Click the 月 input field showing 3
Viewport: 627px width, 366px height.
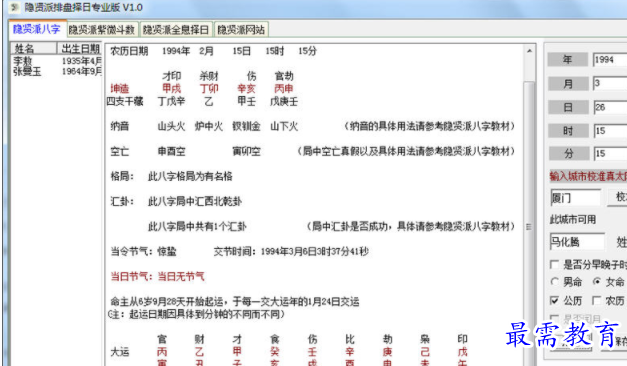click(610, 83)
